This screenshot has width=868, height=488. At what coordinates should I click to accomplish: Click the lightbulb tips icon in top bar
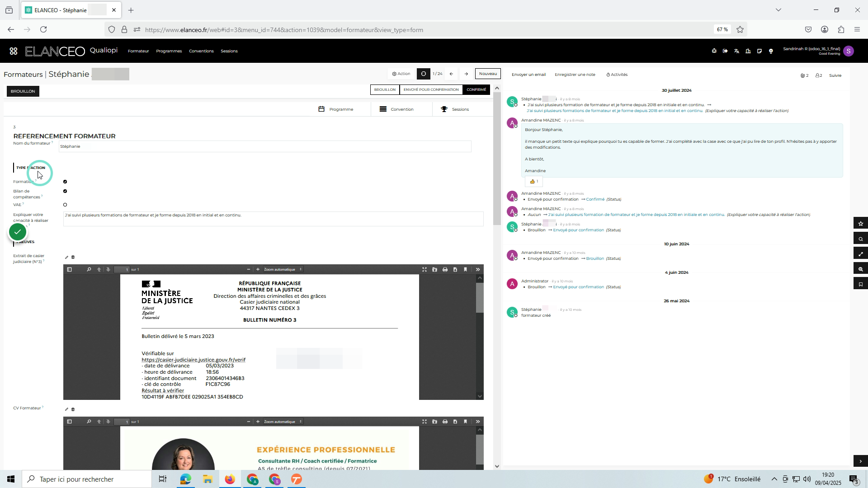[771, 51]
